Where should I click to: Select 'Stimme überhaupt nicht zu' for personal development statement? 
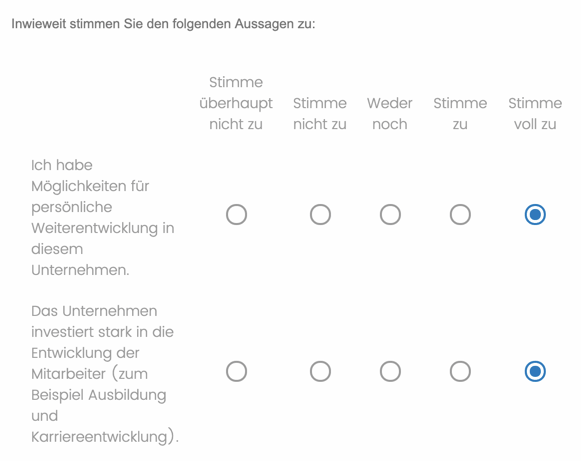[x=236, y=215]
